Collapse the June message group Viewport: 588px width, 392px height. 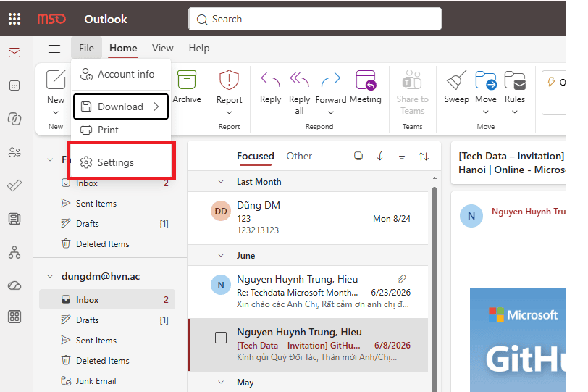pos(221,256)
